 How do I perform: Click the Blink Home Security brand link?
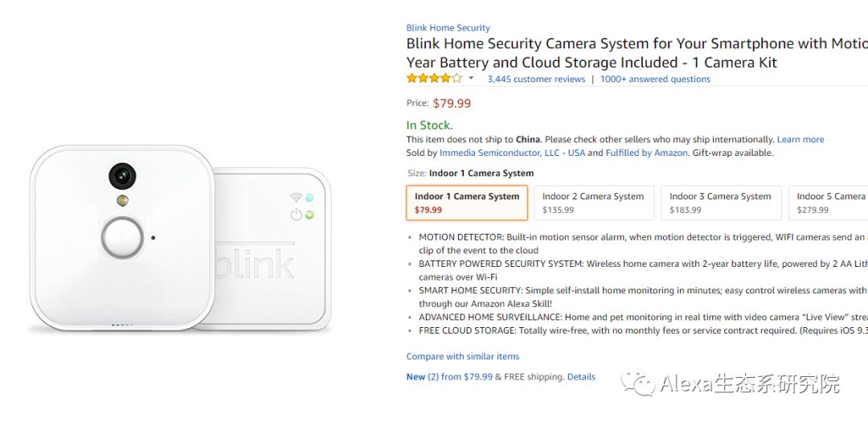(448, 27)
